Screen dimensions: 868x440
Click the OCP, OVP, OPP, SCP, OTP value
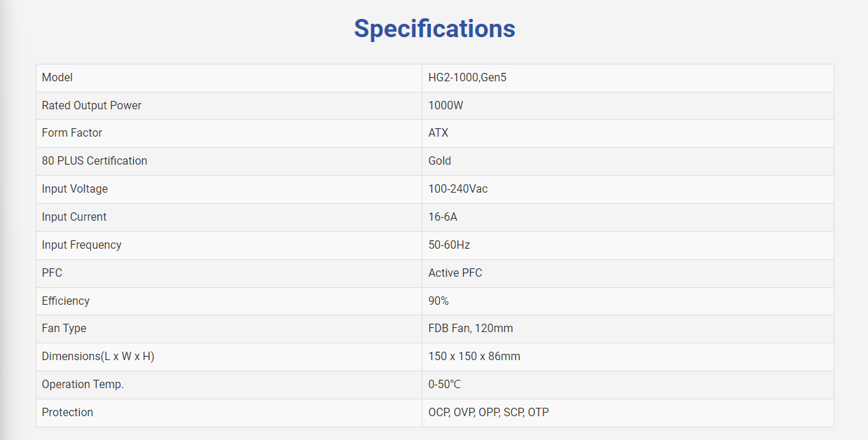[x=489, y=412]
